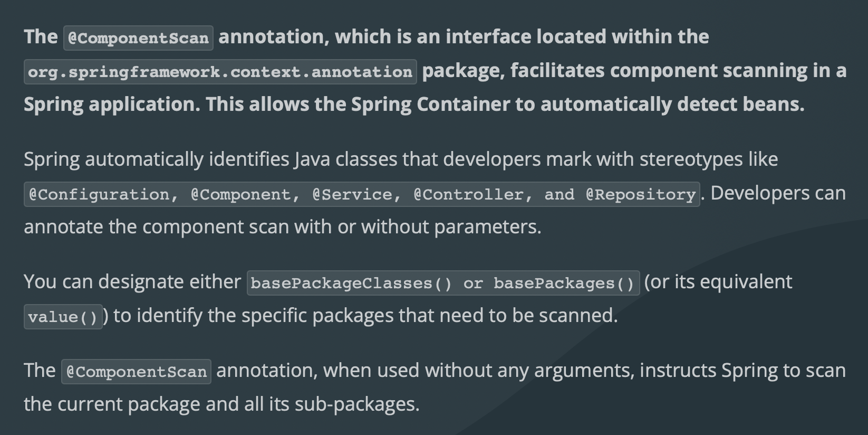Click @ComponentScan code tag in the last paragraph
This screenshot has width=868, height=435.
click(137, 372)
